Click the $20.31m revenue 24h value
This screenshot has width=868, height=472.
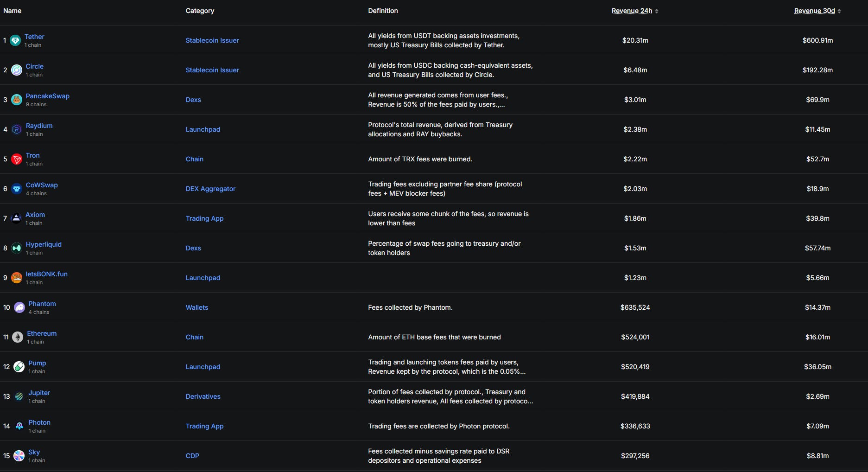pos(635,40)
